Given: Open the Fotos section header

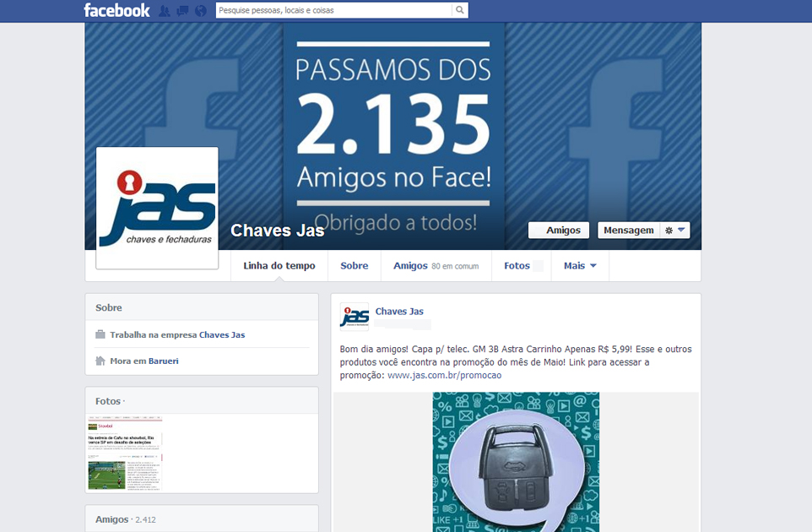Looking at the screenshot, I should pos(108,401).
